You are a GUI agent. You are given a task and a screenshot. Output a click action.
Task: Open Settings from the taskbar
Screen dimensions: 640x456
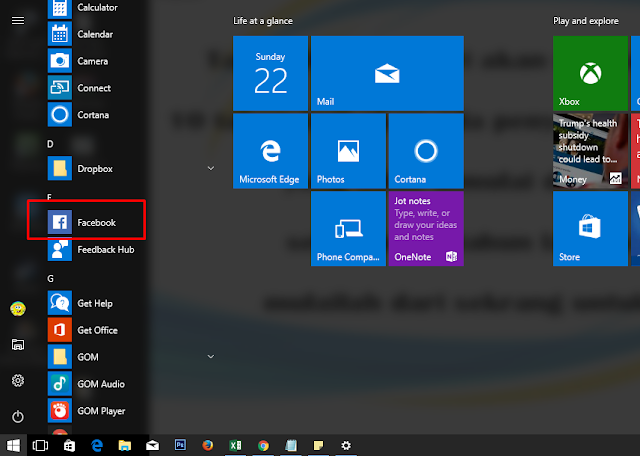click(x=346, y=445)
